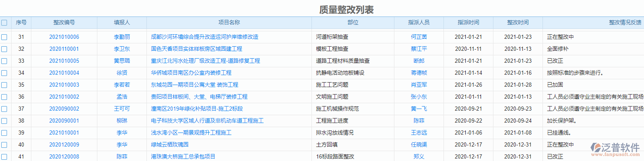Screen dimensions: 644x161
Task: Open project 绿城云栖玫瑰园
Action: tap(170, 145)
